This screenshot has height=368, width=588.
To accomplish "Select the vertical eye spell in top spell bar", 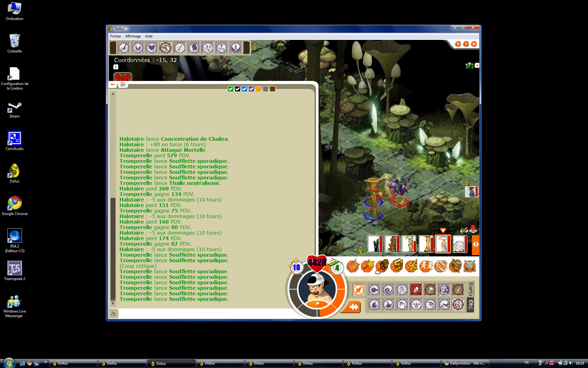I will pos(236,48).
